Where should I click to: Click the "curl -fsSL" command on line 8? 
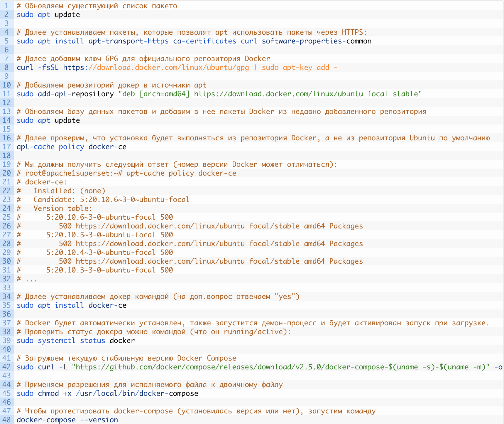coord(38,68)
